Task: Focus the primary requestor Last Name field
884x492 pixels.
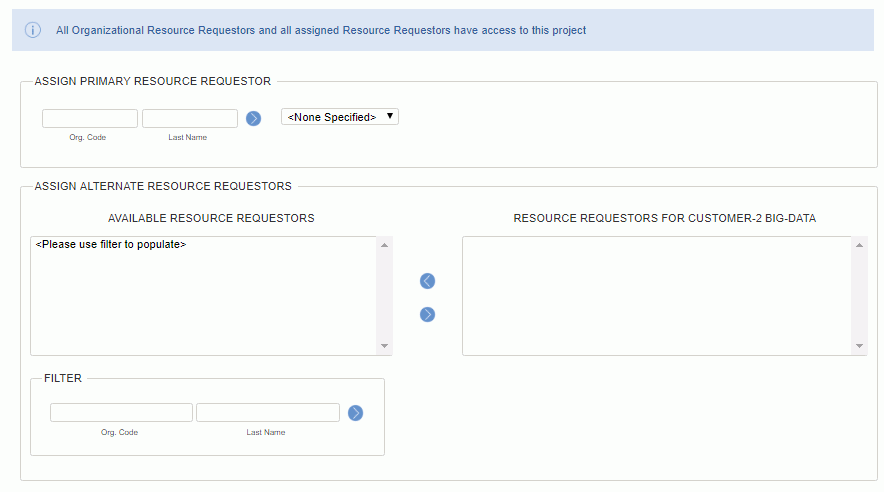Action: (190, 118)
